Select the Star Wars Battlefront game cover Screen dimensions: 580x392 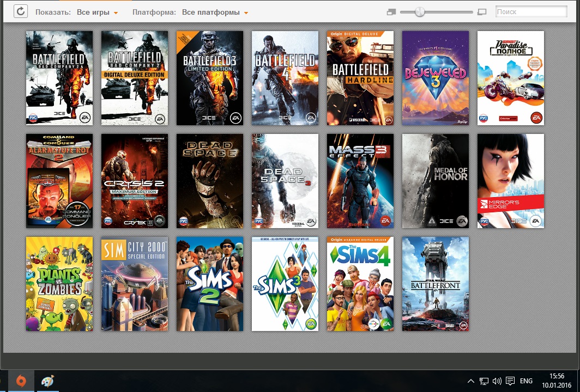436,284
